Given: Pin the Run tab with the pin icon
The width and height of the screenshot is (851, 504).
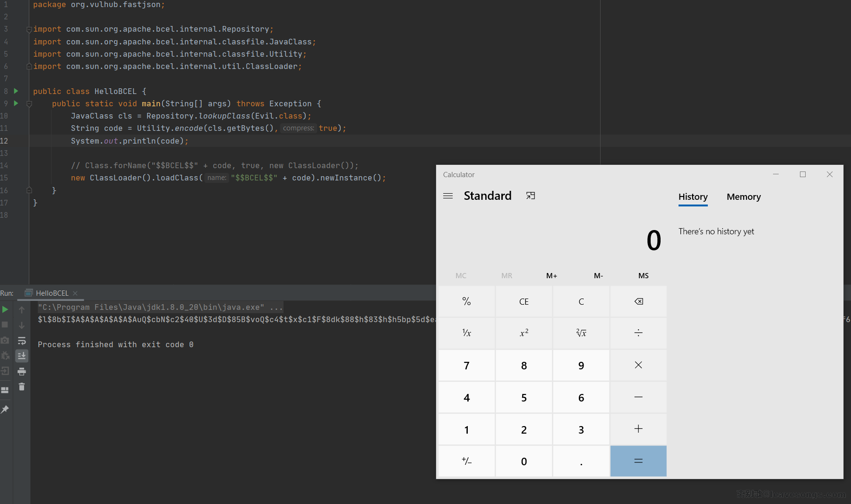Looking at the screenshot, I should (x=5, y=410).
